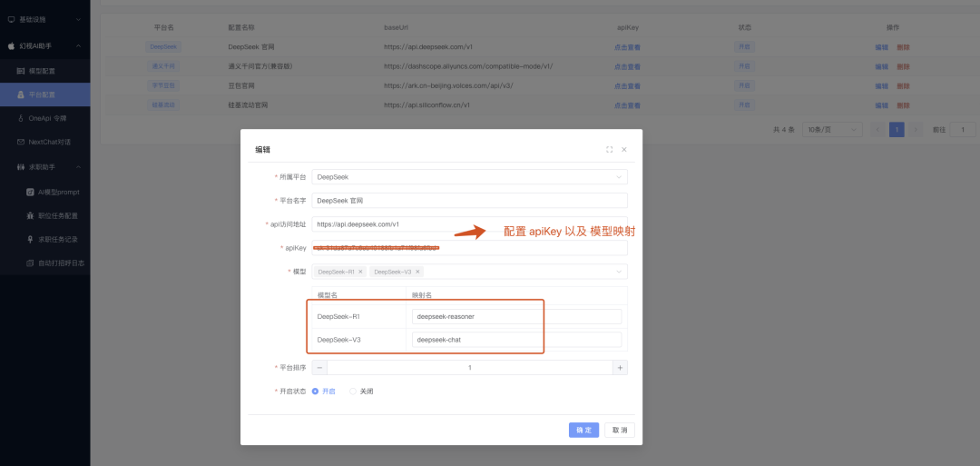Decrease 平台排序 with the minus button
The width and height of the screenshot is (980, 466).
[x=319, y=368]
